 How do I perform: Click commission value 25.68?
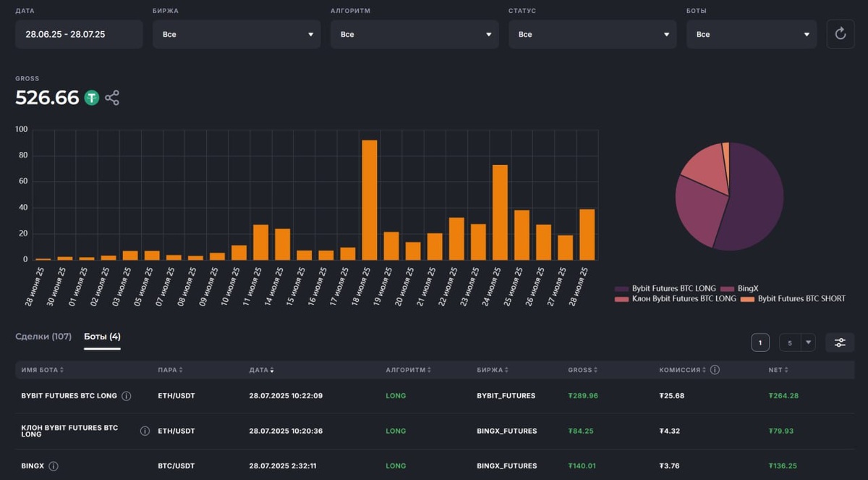coord(672,396)
